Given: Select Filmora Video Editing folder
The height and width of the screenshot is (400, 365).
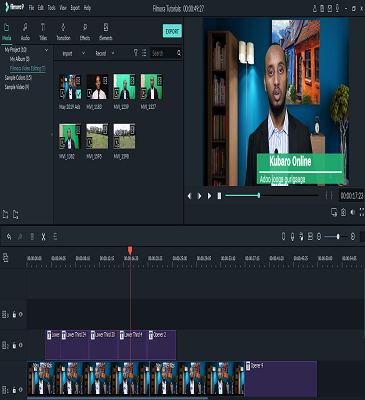Looking at the screenshot, I should 27,68.
